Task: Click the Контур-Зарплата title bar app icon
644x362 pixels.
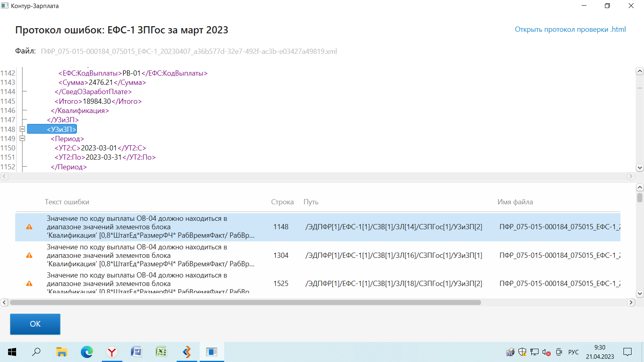Action: [4, 6]
